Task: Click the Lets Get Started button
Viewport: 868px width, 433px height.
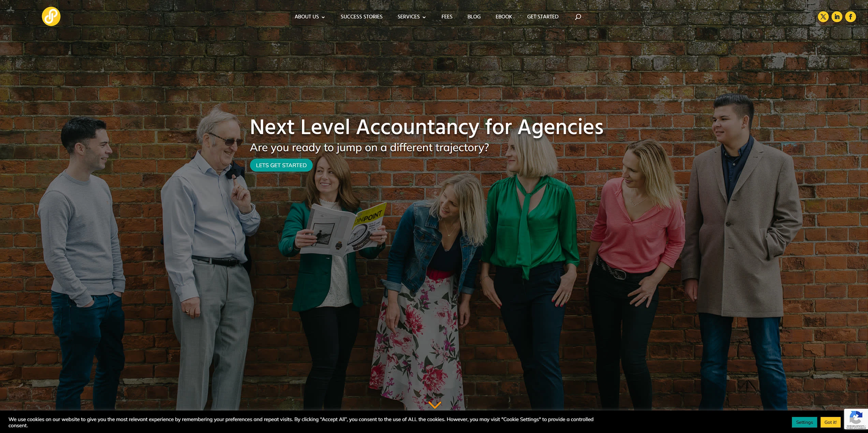Action: [x=281, y=165]
